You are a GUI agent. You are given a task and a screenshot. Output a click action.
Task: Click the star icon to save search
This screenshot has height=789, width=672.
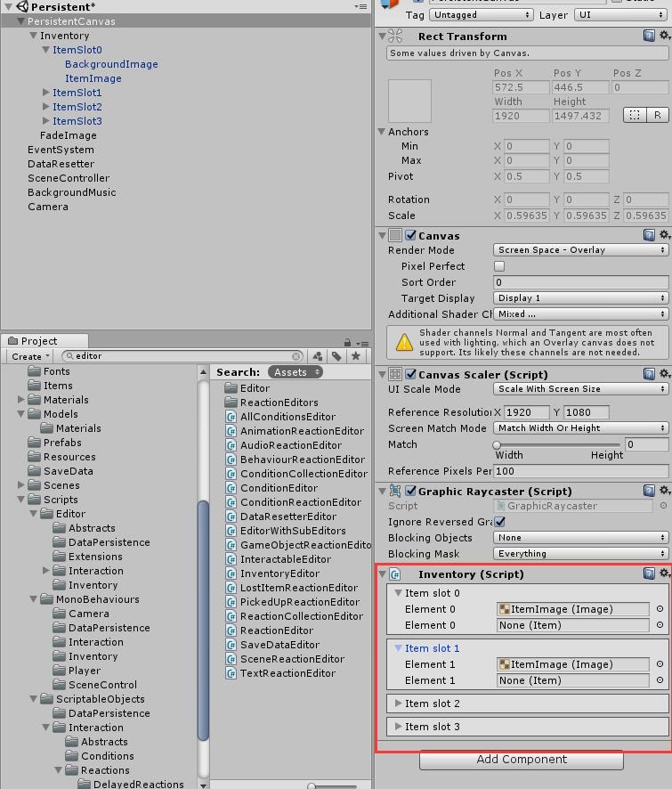tap(355, 356)
